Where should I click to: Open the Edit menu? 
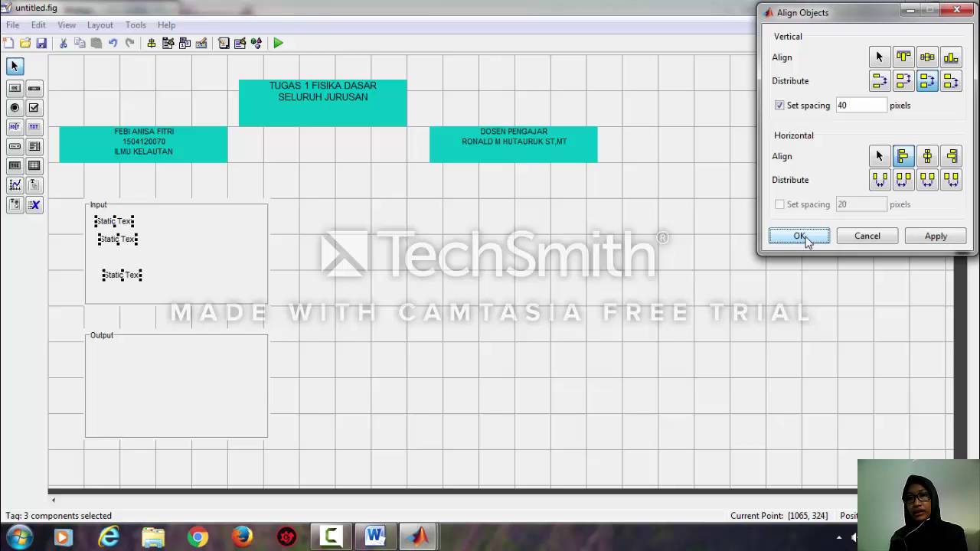pos(38,25)
